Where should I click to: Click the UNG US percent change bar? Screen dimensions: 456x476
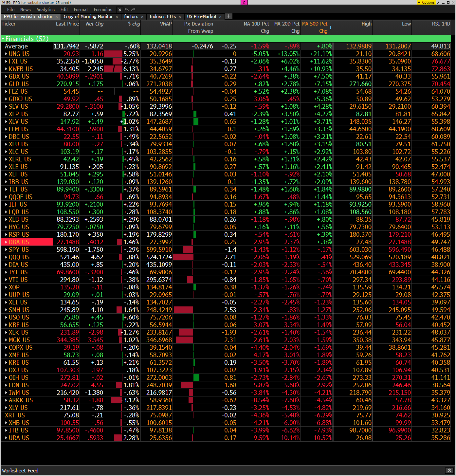(113, 54)
